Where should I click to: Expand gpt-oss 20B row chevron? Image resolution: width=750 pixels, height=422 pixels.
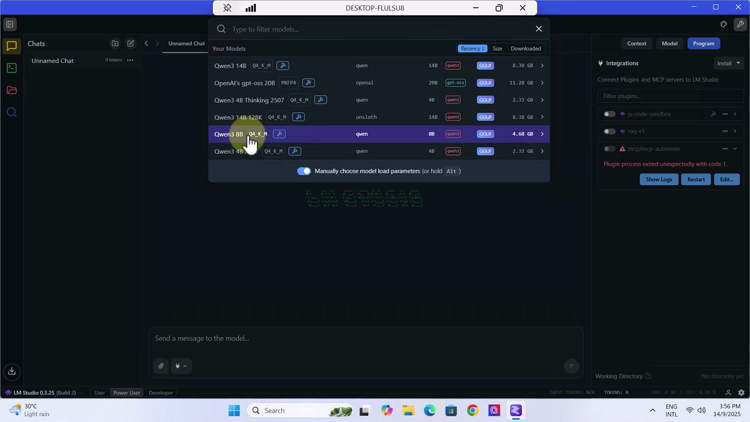(x=542, y=83)
